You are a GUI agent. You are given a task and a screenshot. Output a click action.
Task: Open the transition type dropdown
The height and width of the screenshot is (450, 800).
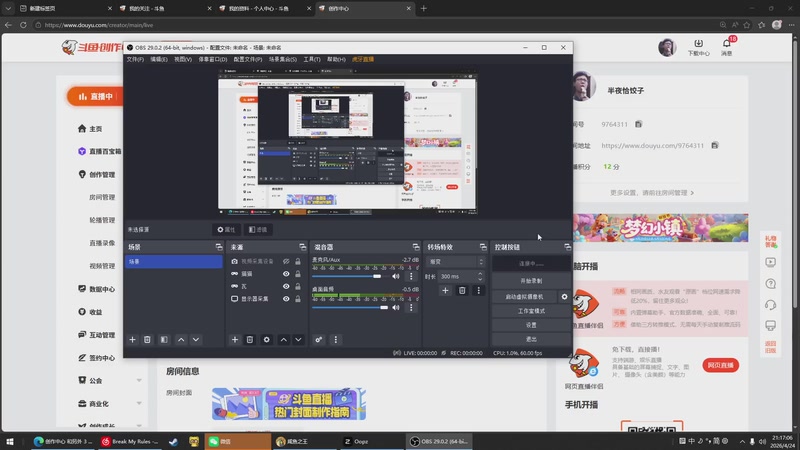455,262
